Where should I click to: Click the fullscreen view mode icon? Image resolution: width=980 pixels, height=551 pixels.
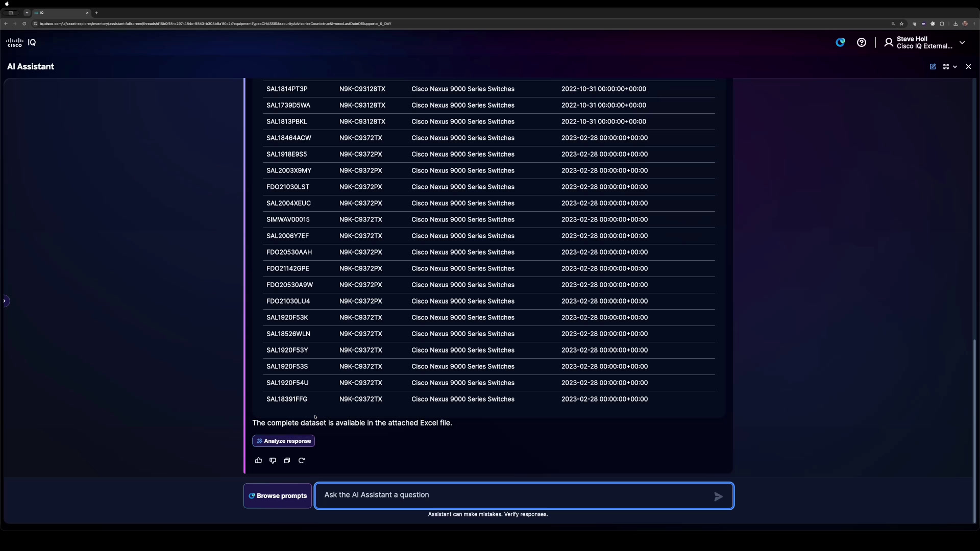point(946,66)
